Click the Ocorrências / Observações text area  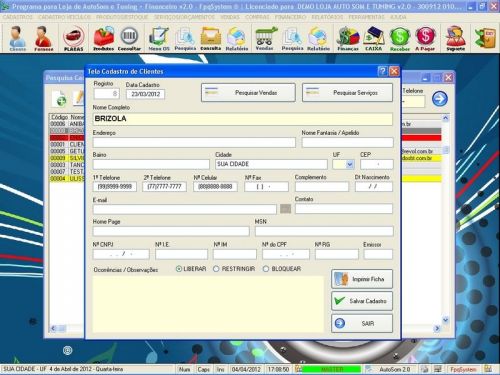(208, 304)
